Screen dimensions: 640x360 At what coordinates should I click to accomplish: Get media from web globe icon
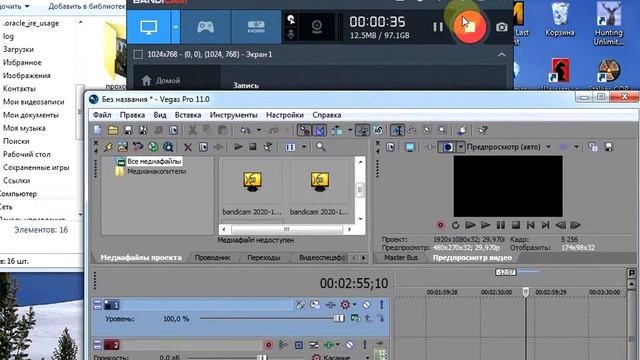[x=153, y=147]
